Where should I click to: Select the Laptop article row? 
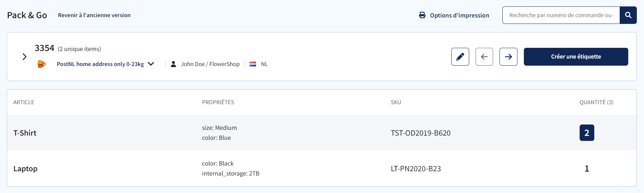[x=322, y=168]
